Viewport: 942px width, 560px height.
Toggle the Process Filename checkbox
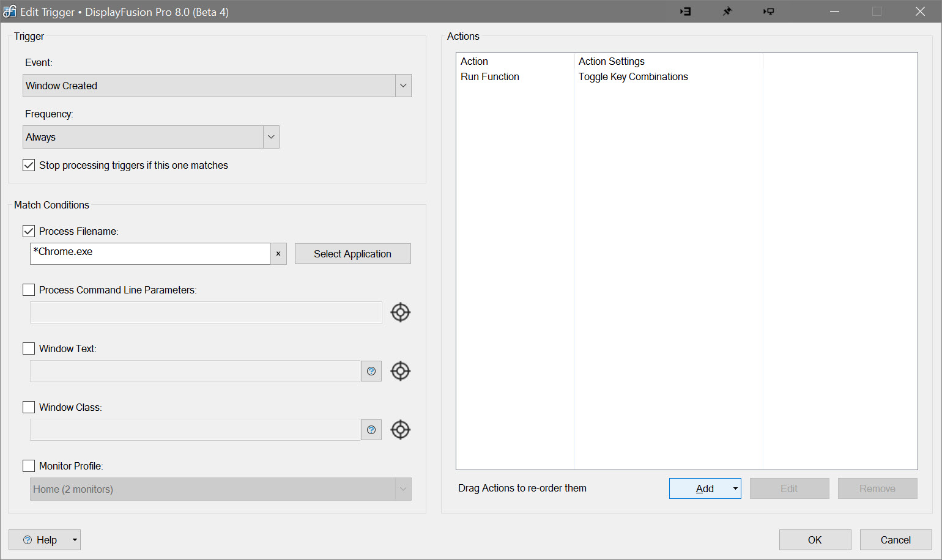coord(29,231)
